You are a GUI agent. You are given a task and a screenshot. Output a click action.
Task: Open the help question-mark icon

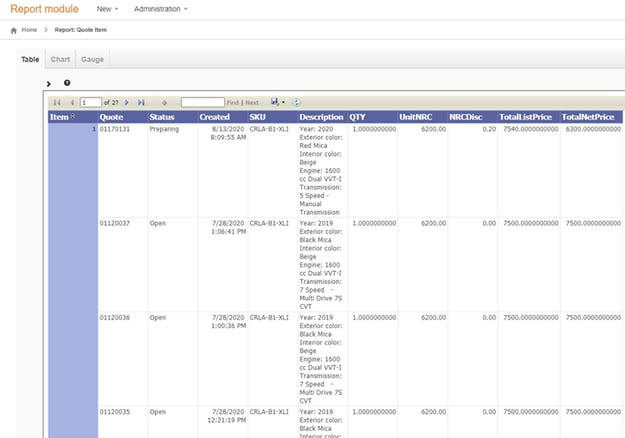point(67,83)
